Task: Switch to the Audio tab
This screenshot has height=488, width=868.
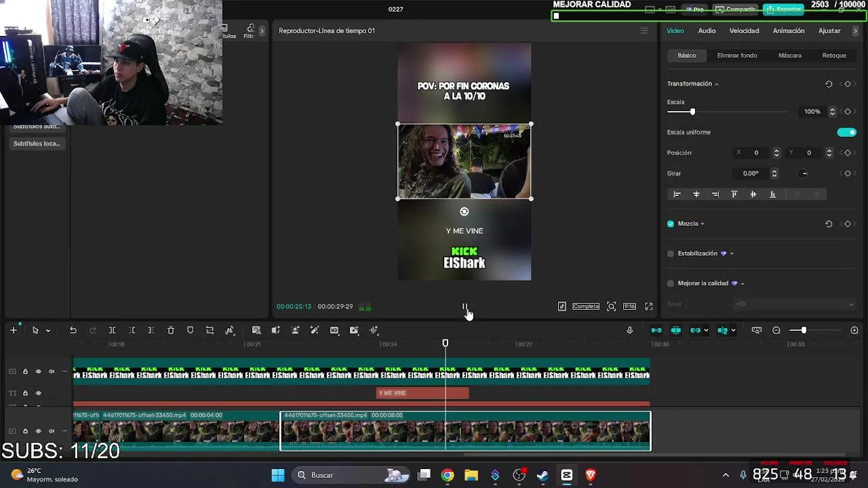Action: point(707,30)
